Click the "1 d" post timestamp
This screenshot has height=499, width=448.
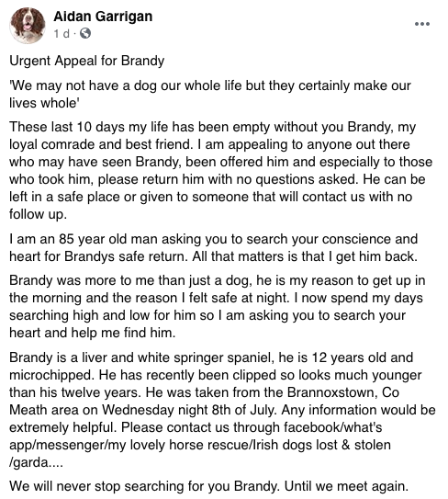coord(62,33)
